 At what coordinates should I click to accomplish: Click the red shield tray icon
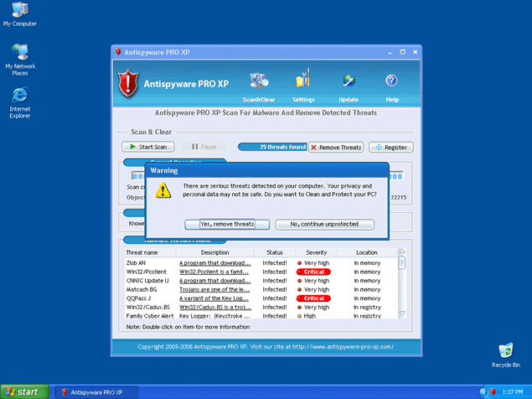[x=493, y=392]
